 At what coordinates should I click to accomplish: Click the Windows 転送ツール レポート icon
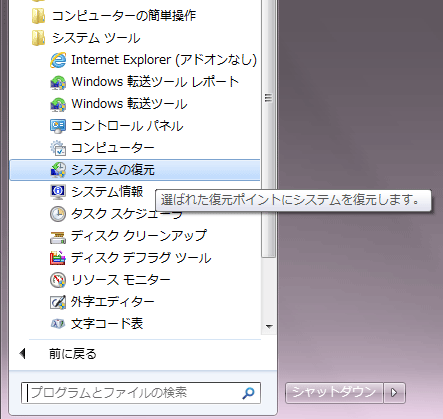click(x=58, y=82)
